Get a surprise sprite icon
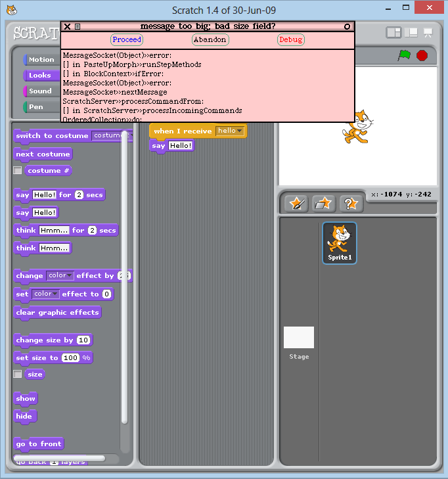 point(351,204)
